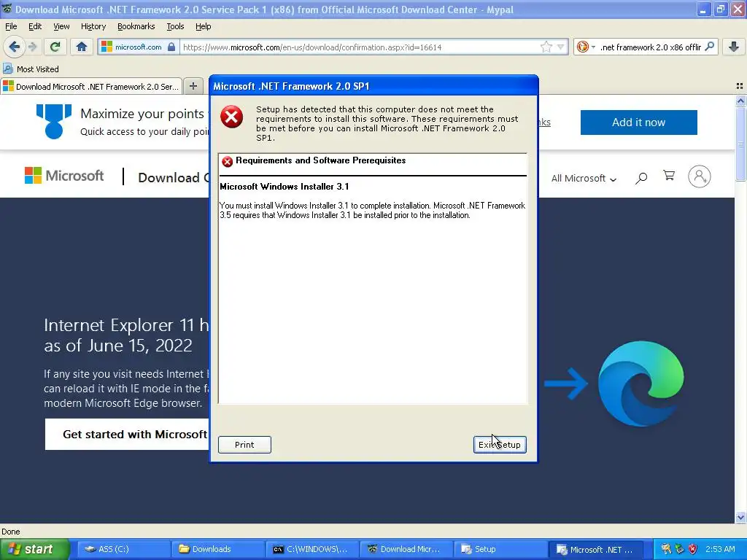
Task: Click the .net framework search field
Action: click(x=650, y=47)
